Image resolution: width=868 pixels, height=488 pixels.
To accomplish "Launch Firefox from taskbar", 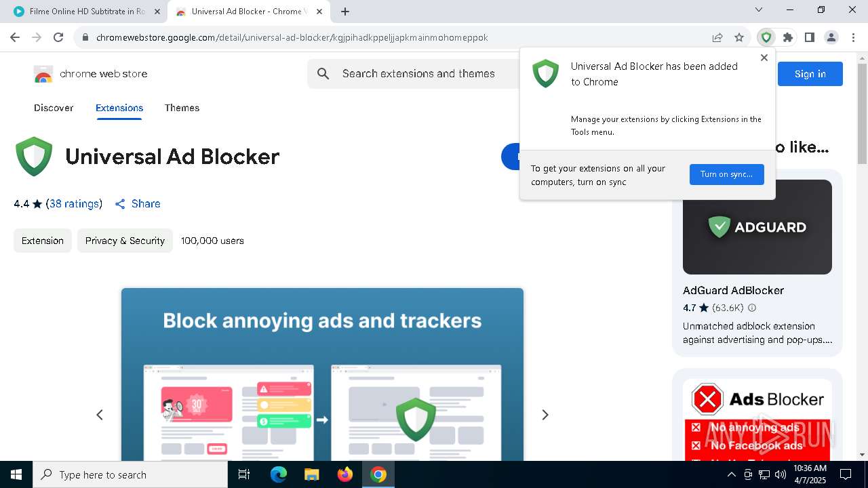I will coord(345,474).
